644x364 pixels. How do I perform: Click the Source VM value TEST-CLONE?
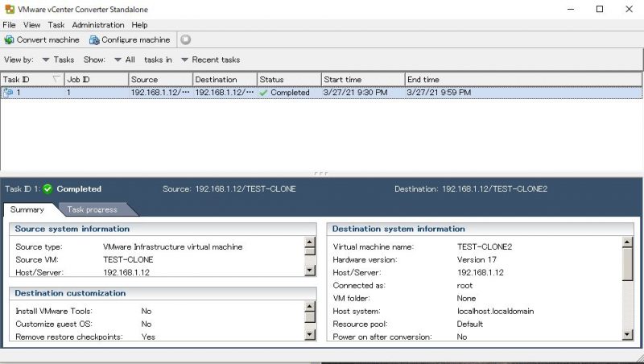coord(128,259)
